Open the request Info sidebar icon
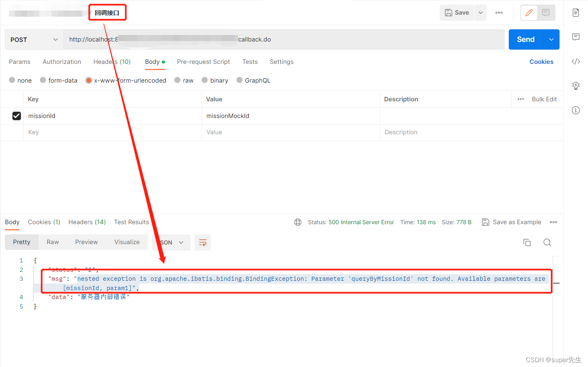 575,110
